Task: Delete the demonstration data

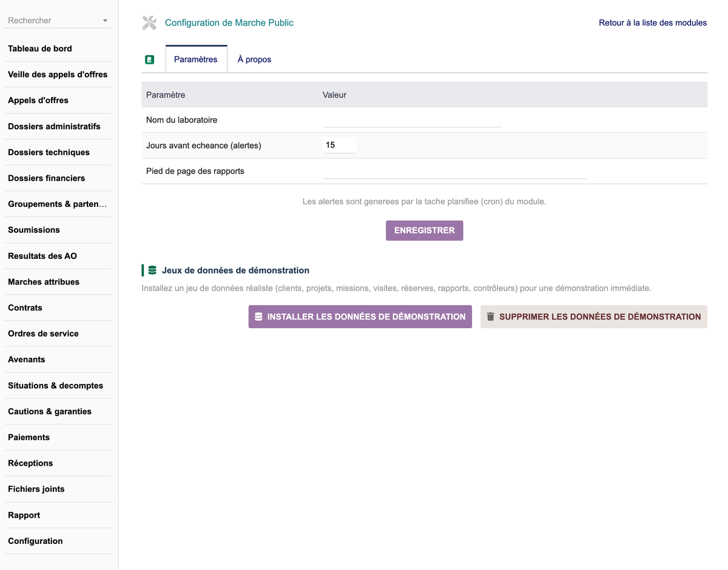Action: 594,317
